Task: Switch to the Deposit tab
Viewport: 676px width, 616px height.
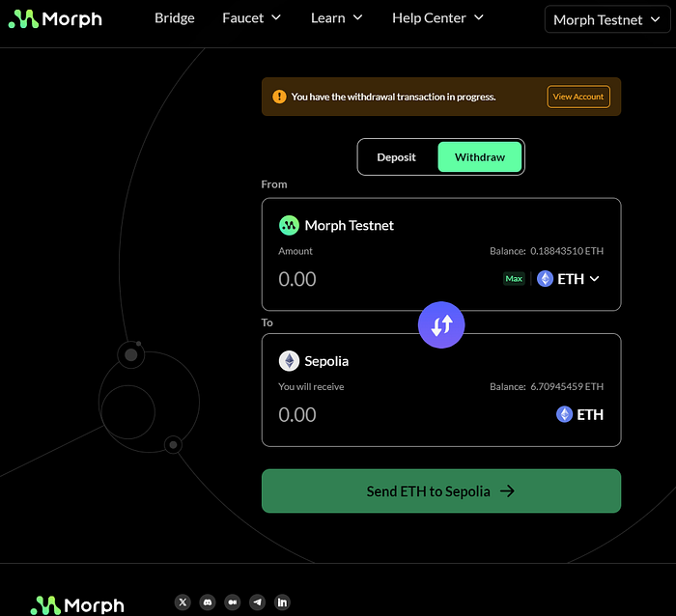Action: 396,157
